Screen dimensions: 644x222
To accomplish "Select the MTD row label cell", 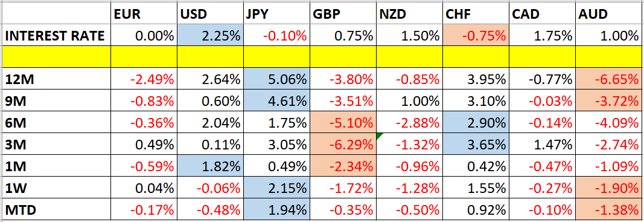I will (x=56, y=210).
